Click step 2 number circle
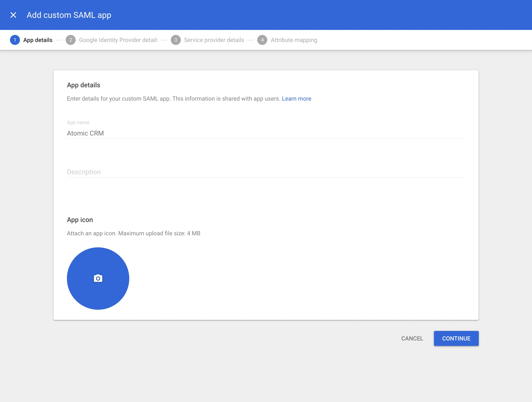This screenshot has width=532, height=402. click(x=70, y=40)
